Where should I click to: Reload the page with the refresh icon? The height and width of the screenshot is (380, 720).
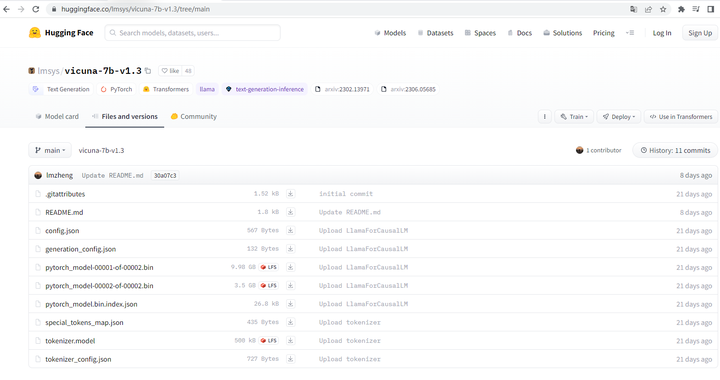pyautogui.click(x=36, y=9)
